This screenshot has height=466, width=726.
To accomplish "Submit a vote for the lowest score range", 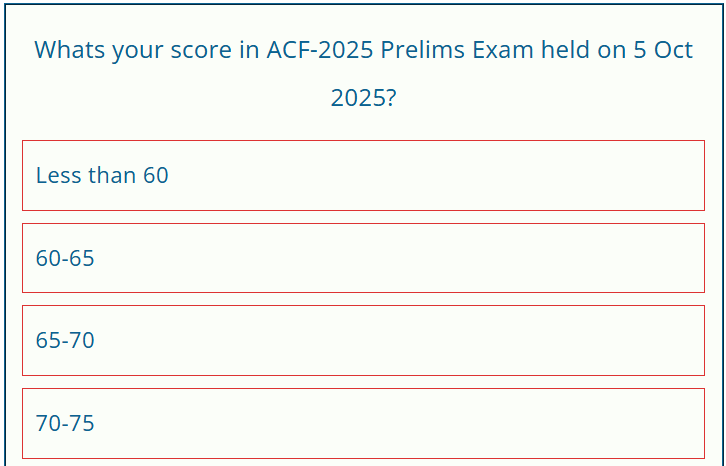I will pyautogui.click(x=363, y=175).
